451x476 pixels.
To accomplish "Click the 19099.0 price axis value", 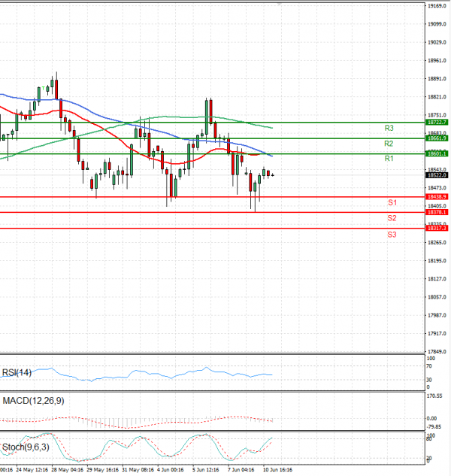I will pos(437,24).
